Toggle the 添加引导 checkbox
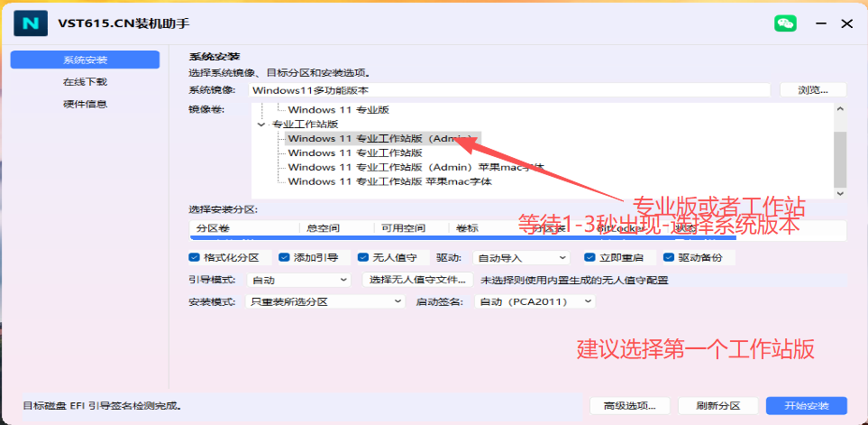Viewport: 868px width, 425px height. (284, 257)
